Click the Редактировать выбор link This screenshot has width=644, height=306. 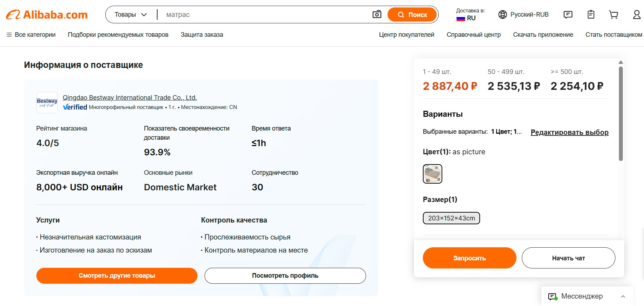coord(569,132)
